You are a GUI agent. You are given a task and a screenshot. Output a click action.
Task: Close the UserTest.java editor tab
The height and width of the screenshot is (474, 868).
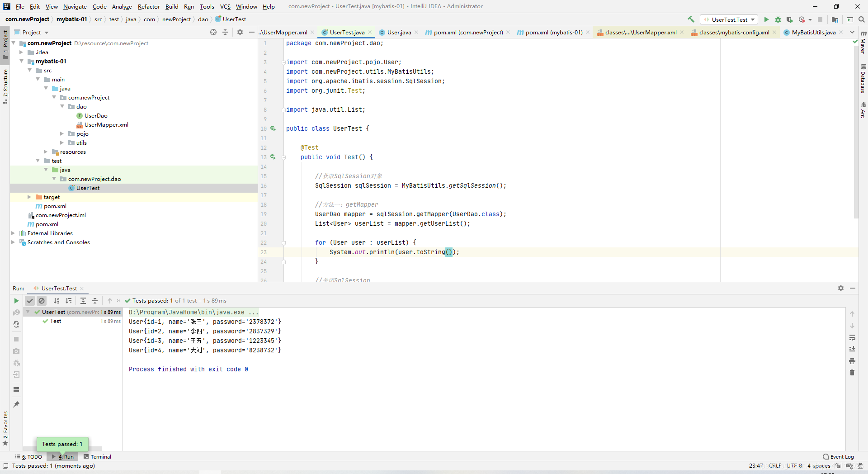(x=370, y=32)
